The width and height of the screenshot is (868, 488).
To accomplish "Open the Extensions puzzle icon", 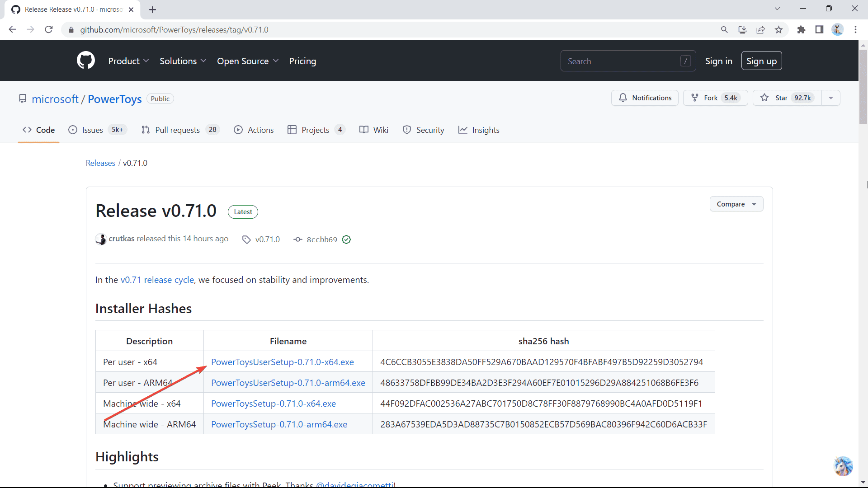I will [801, 29].
